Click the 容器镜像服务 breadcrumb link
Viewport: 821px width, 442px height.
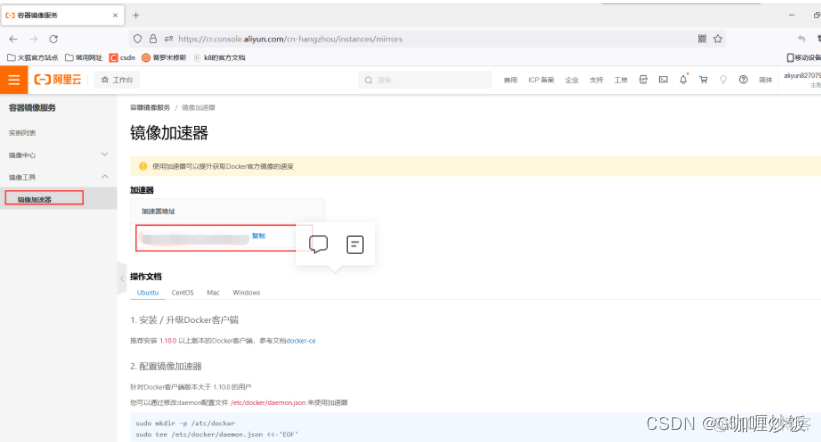pos(150,107)
